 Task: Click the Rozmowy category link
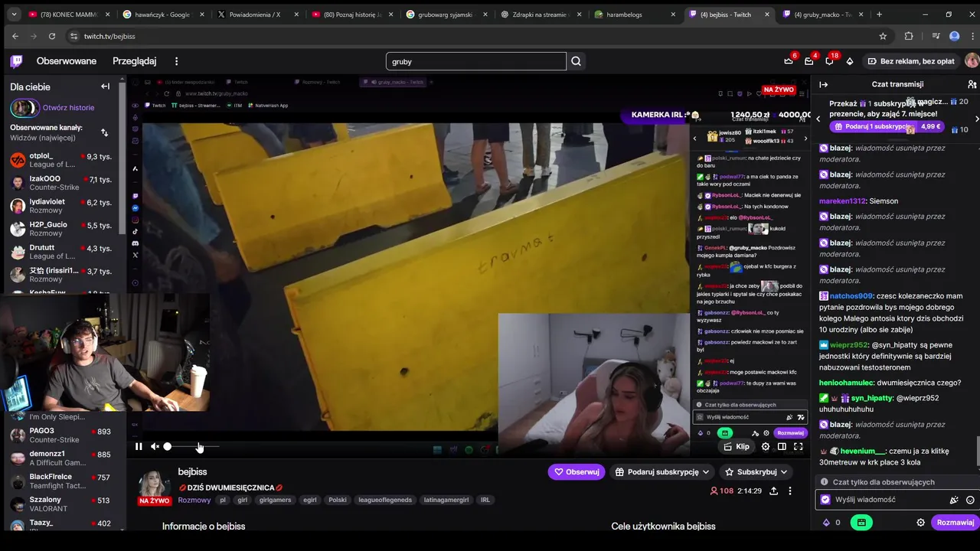coord(194,500)
